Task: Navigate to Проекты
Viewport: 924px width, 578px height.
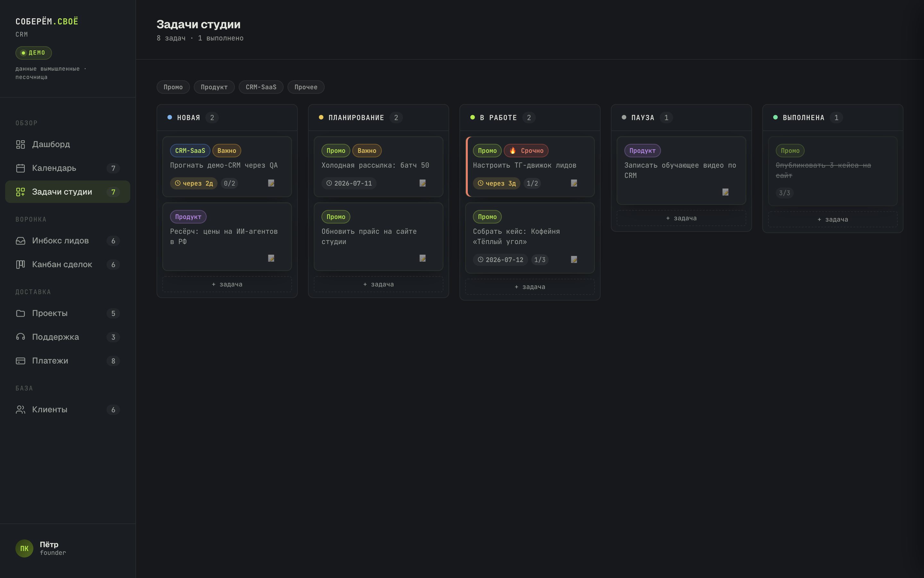Action: [x=68, y=313]
